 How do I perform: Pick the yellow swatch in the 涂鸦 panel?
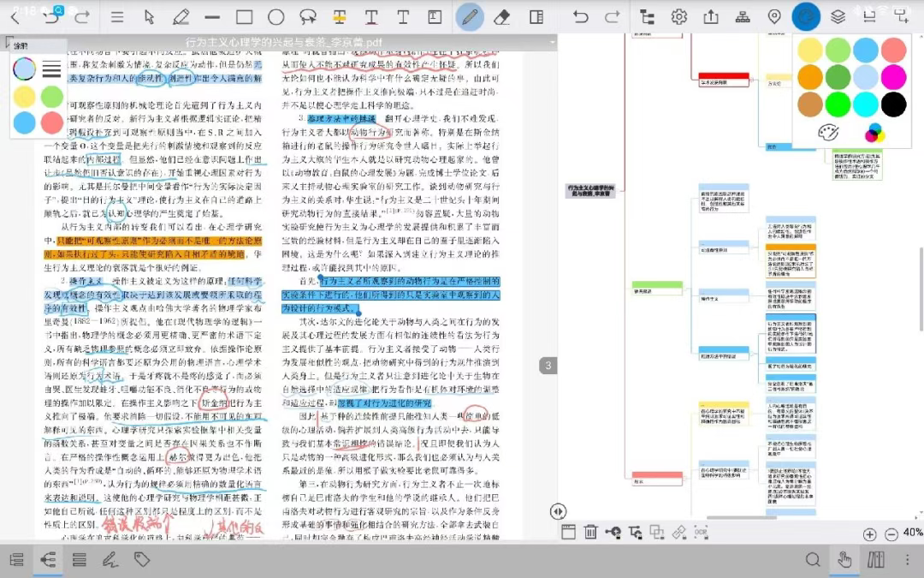24,96
